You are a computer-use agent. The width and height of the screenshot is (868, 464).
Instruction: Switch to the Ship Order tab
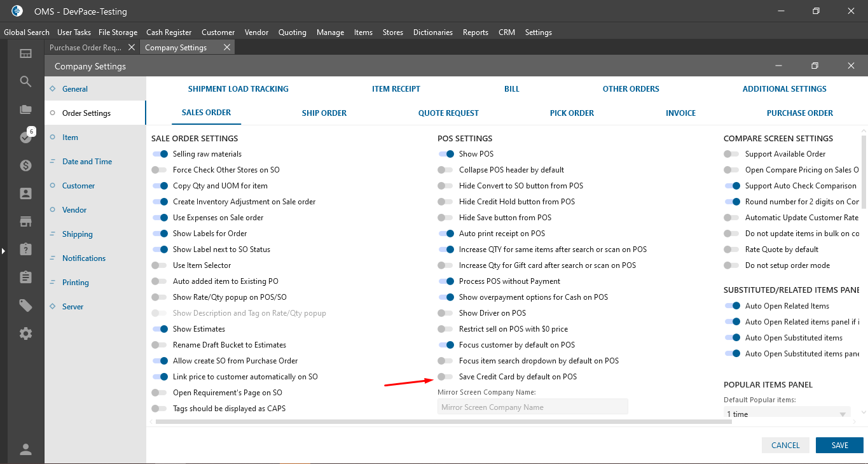(x=324, y=113)
